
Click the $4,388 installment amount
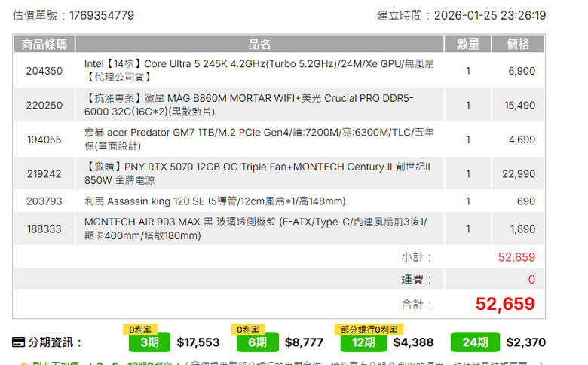[x=413, y=342]
